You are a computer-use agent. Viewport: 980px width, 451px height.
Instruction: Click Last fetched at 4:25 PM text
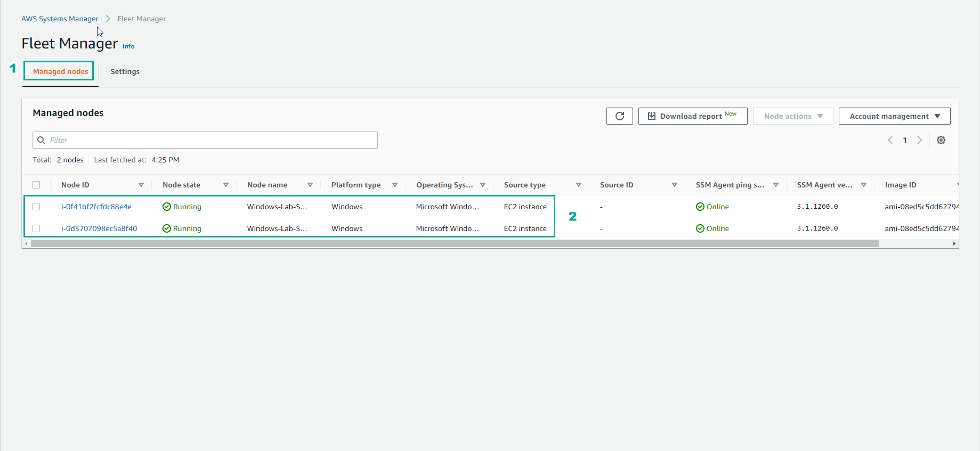pos(136,160)
